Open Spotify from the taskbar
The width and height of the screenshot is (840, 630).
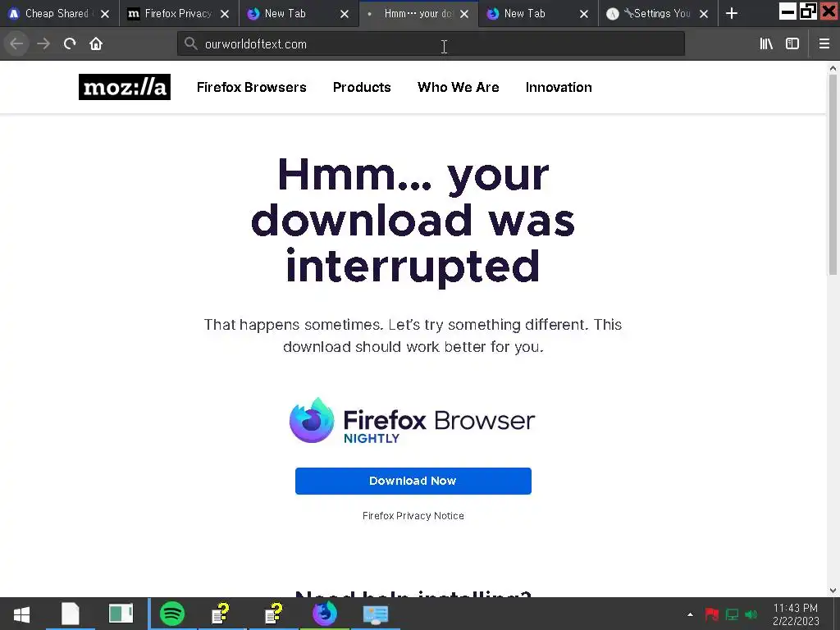(172, 614)
